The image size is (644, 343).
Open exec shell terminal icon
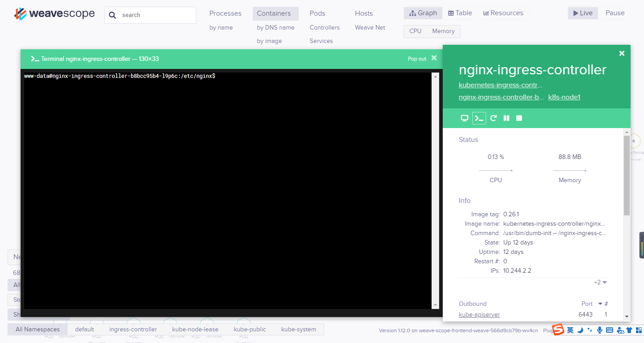(x=479, y=118)
